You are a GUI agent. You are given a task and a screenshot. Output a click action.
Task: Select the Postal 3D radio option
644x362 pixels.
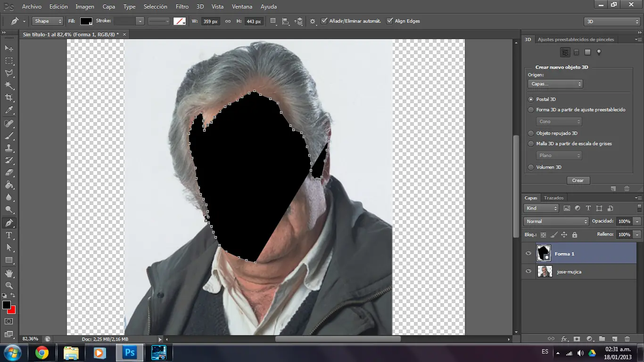tap(531, 99)
